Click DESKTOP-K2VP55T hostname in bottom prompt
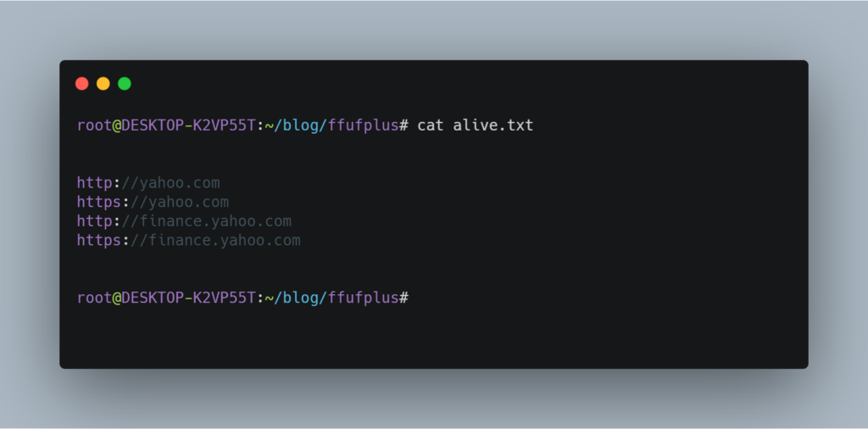Viewport: 868px width, 429px height. [189, 298]
